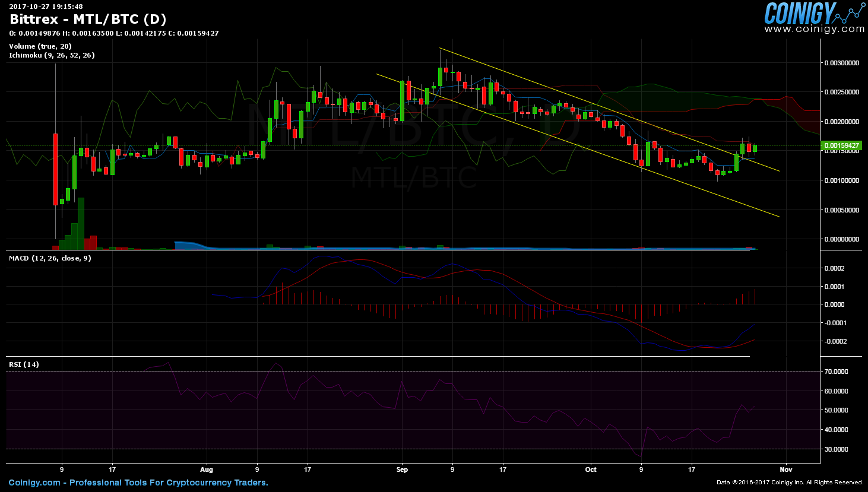Click the Bittrex - MTL/BTC (D) title
Viewport: 868px width, 492px height.
point(88,19)
